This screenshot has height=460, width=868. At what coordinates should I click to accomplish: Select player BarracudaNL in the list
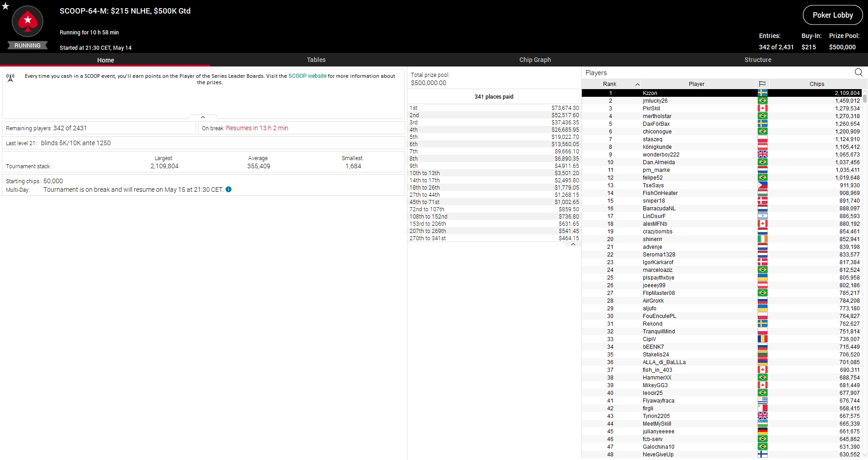(x=722, y=209)
